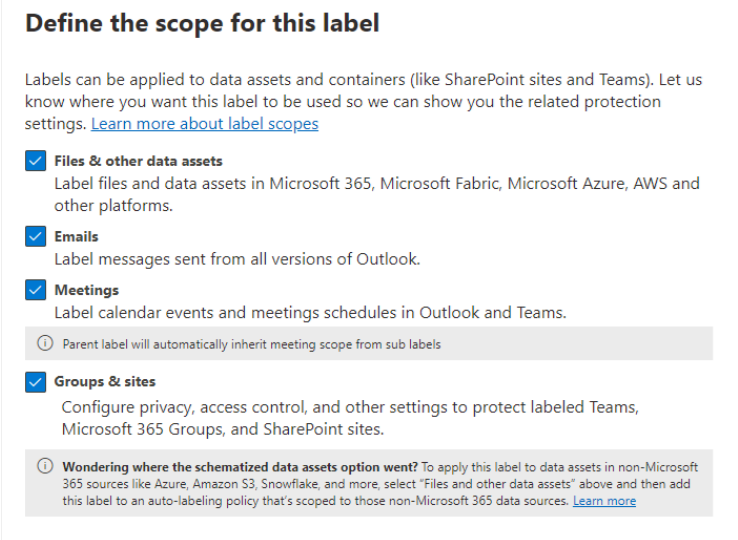Click info icon beside Parent label note
This screenshot has width=738, height=540.
pos(45,344)
